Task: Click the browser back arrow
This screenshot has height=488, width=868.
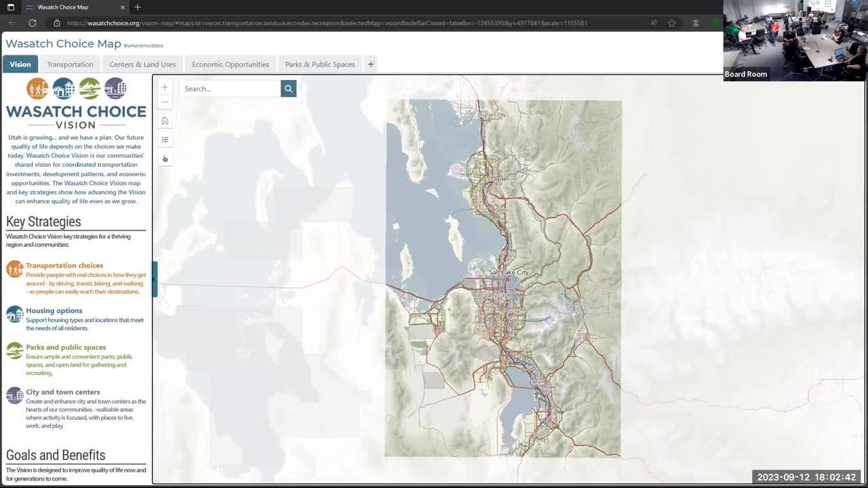Action: coord(12,22)
